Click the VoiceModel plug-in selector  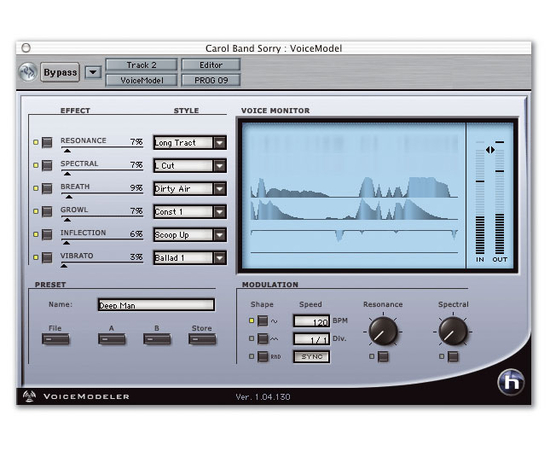pyautogui.click(x=141, y=80)
